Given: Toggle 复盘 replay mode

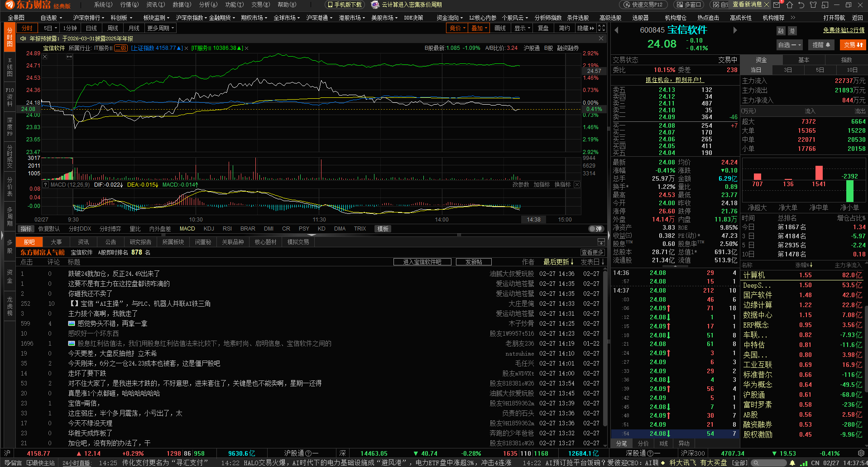Looking at the screenshot, I should click(543, 28).
